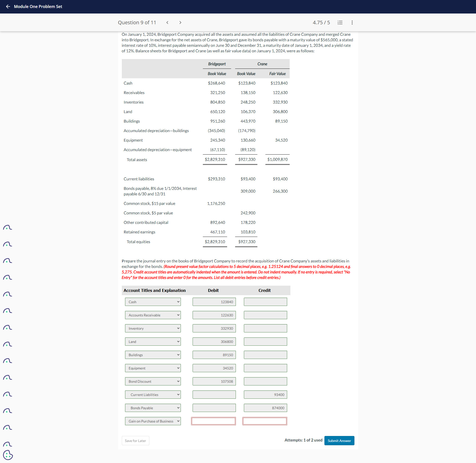The height and width of the screenshot is (463, 476).
Task: Click the Submit Answer button
Action: click(x=339, y=441)
